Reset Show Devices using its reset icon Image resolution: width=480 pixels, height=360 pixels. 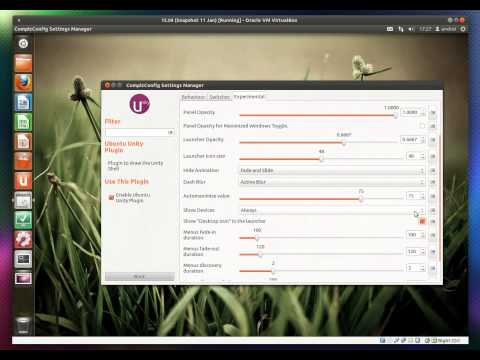433,210
